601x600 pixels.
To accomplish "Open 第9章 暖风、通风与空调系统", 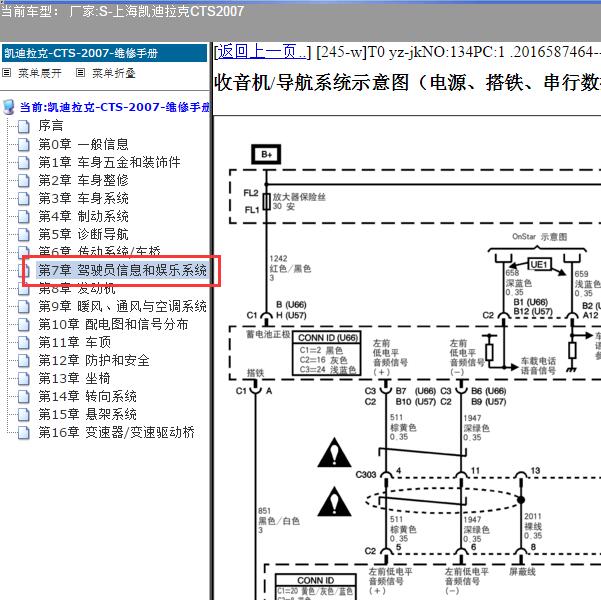I will (x=122, y=306).
